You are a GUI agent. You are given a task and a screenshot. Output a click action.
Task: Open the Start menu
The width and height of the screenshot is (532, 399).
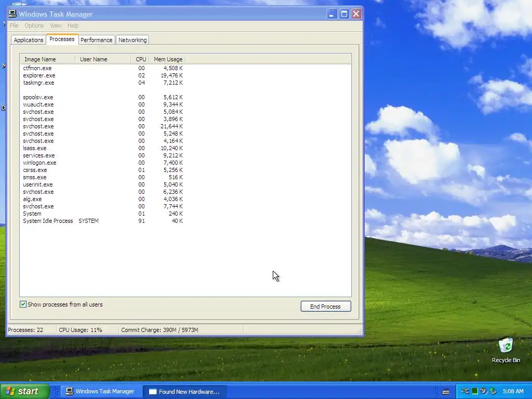pyautogui.click(x=25, y=391)
